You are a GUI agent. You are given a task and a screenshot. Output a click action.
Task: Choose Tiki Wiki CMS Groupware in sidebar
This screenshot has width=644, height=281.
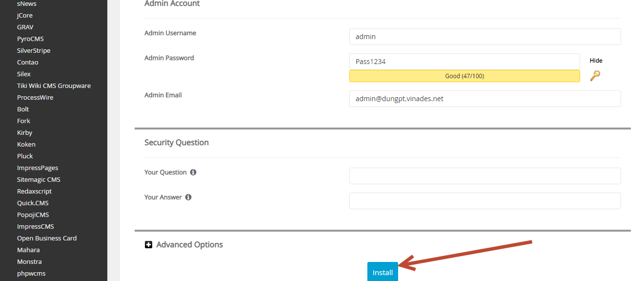click(54, 86)
